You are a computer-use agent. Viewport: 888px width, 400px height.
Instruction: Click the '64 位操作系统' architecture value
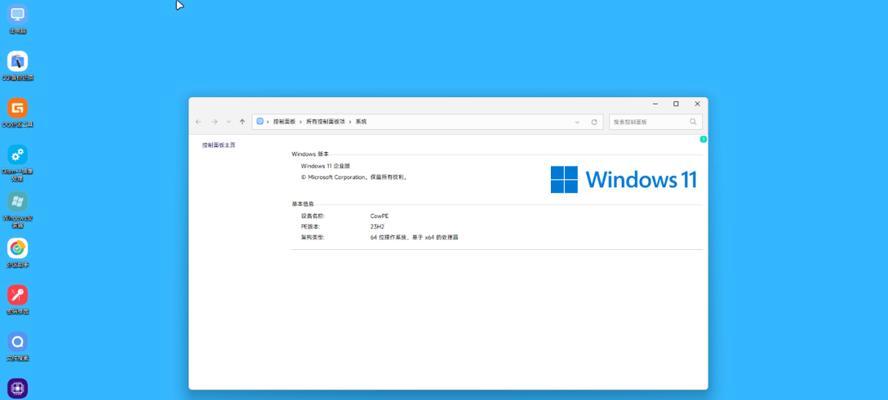pyautogui.click(x=414, y=237)
